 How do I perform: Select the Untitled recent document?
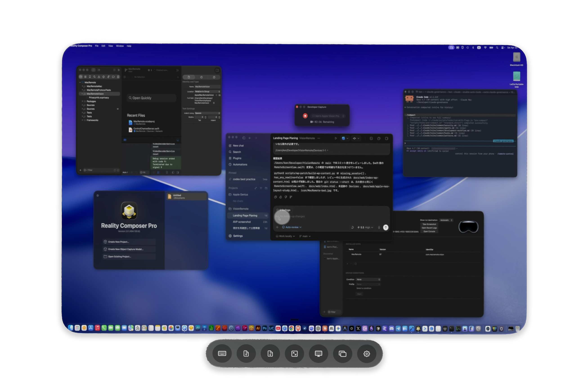[186, 197]
